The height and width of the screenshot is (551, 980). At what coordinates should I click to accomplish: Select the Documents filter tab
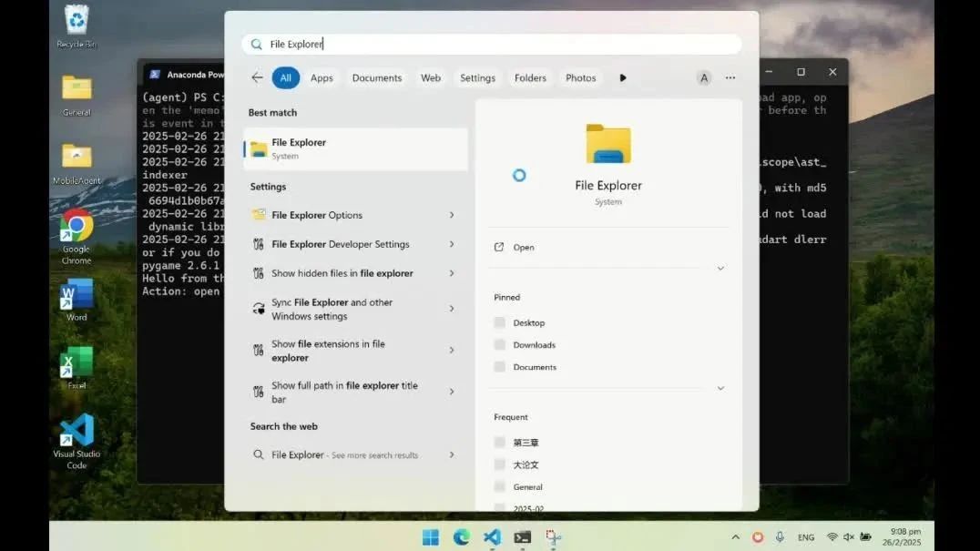click(x=377, y=77)
